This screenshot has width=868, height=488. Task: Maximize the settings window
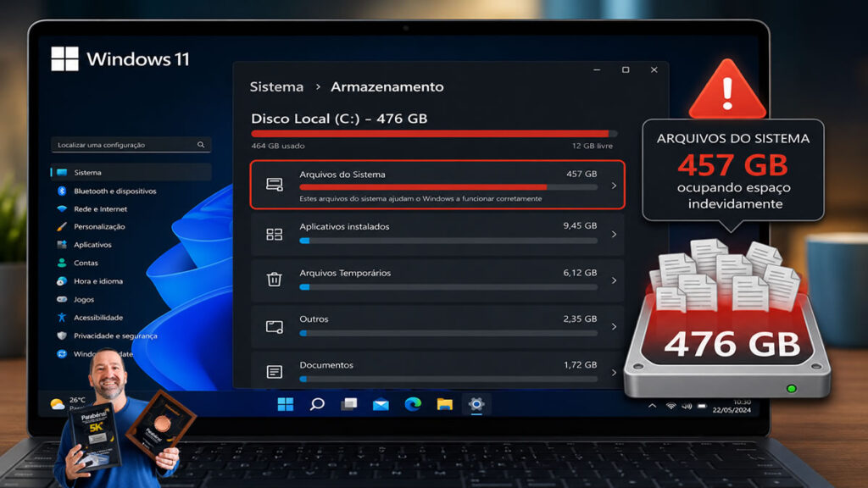click(626, 69)
